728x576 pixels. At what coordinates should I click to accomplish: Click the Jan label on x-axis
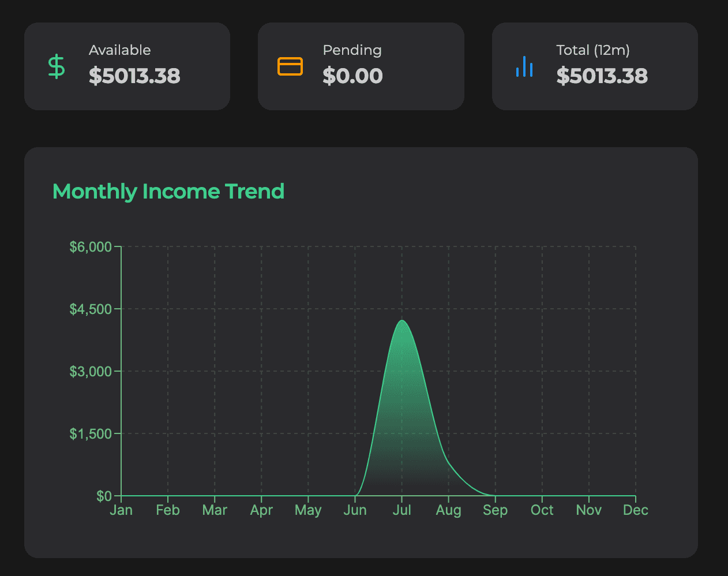[121, 510]
